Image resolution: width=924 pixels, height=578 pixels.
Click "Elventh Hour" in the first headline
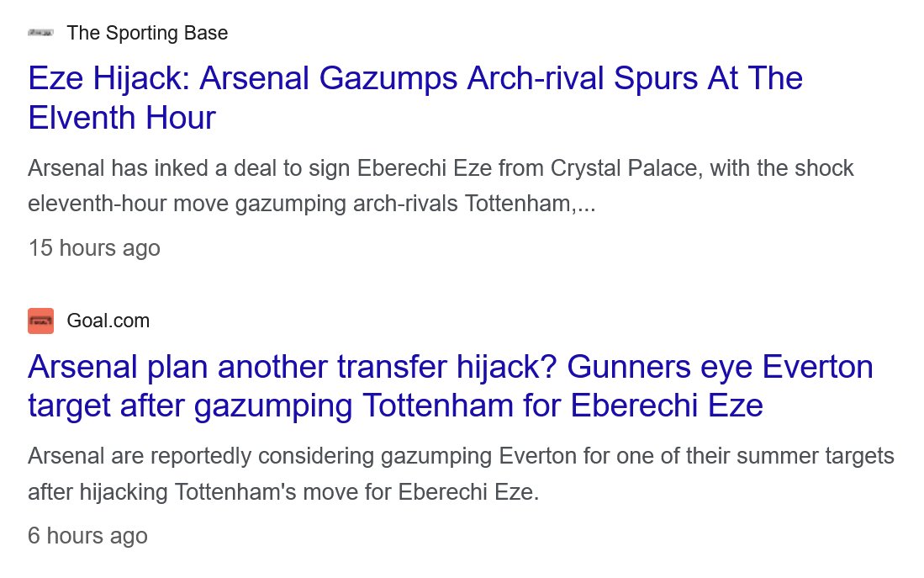[122, 118]
